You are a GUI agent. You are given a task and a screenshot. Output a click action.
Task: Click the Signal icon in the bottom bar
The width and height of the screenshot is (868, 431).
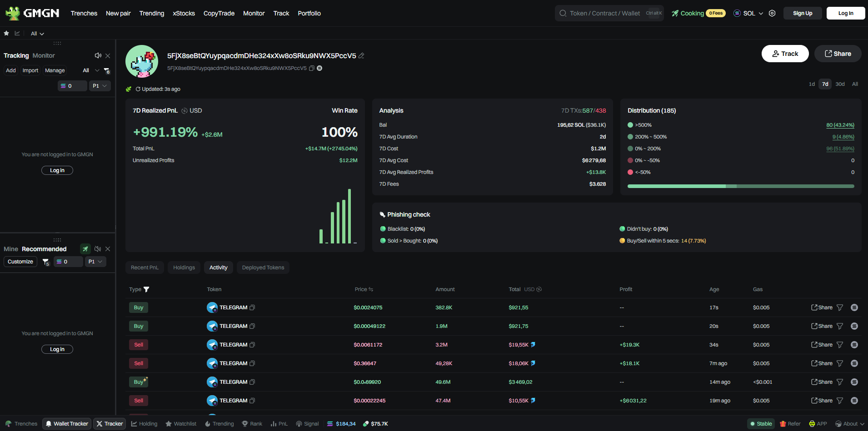(308, 424)
